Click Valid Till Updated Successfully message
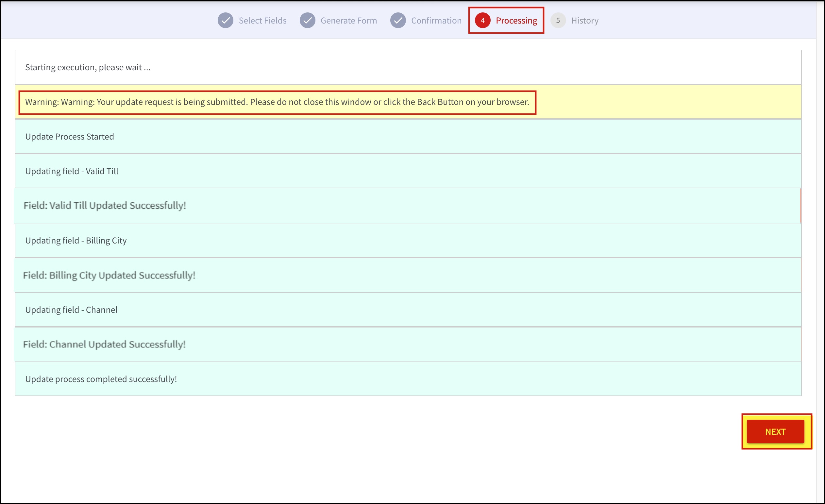 click(x=105, y=206)
